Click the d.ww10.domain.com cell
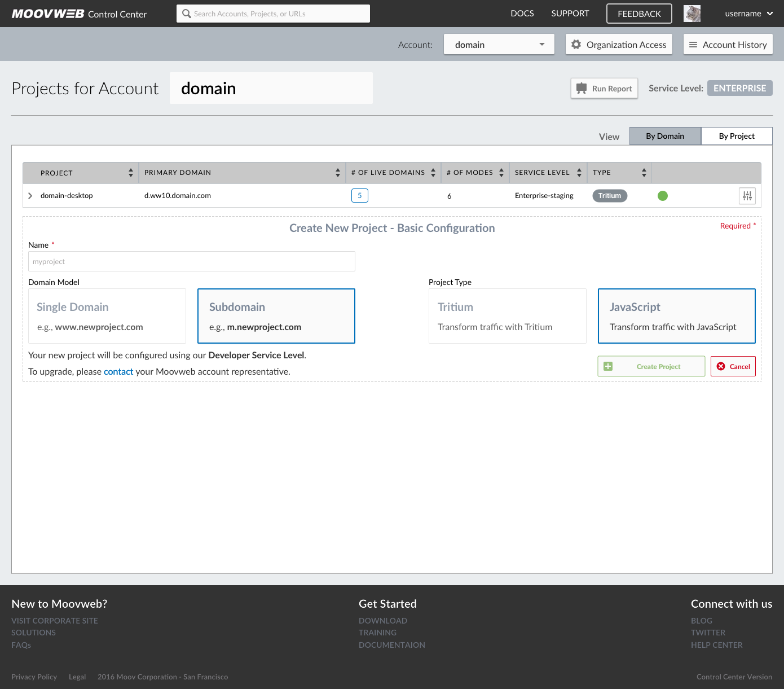 click(x=178, y=196)
